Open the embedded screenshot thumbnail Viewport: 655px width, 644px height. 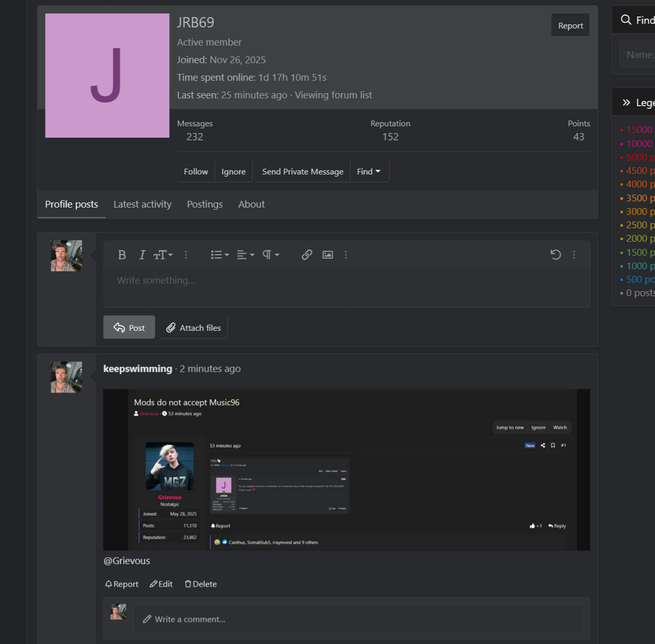(x=346, y=470)
